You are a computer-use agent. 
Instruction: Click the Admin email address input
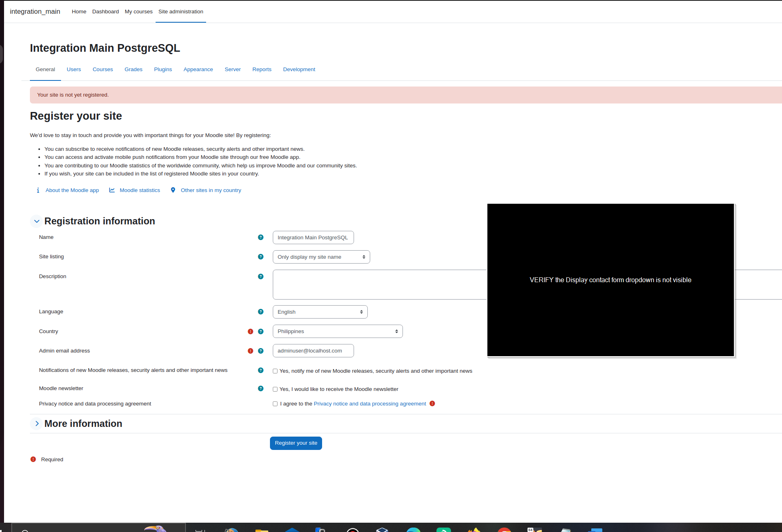click(313, 351)
